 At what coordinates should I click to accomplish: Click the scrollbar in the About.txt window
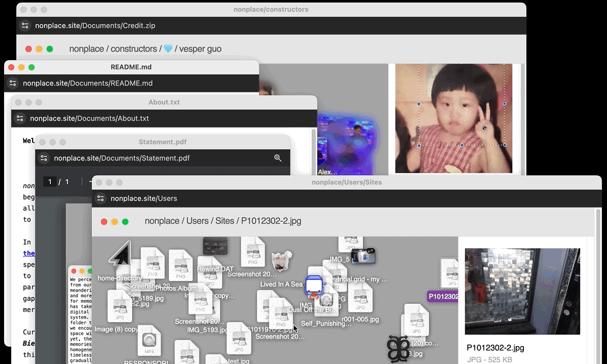[x=314, y=151]
